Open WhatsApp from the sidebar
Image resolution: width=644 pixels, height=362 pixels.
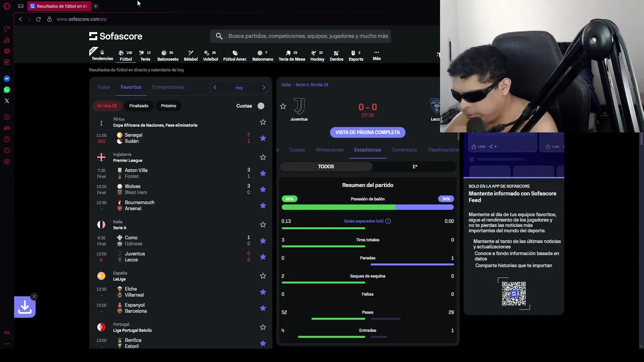pyautogui.click(x=7, y=89)
